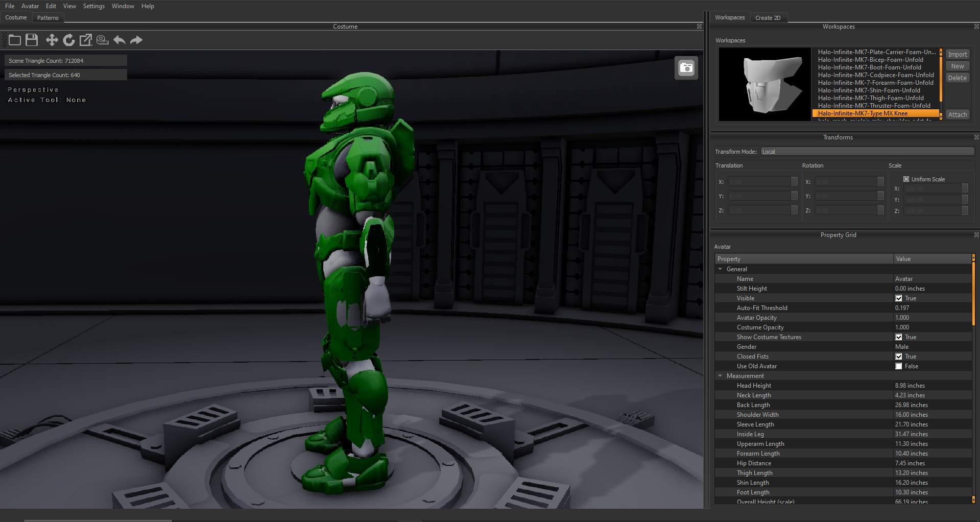980x522 pixels.
Task: Click the Scale Z stepper
Action: click(965, 210)
